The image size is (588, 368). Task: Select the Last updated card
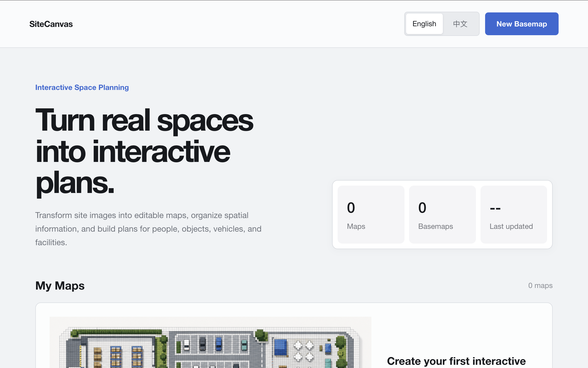point(514,214)
